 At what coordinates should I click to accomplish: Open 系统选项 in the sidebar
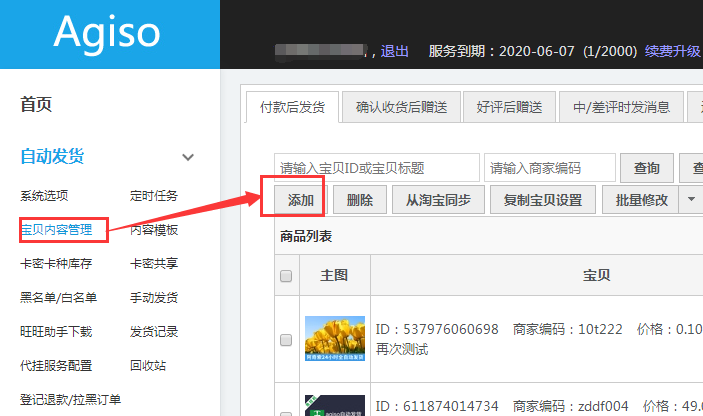coord(44,195)
